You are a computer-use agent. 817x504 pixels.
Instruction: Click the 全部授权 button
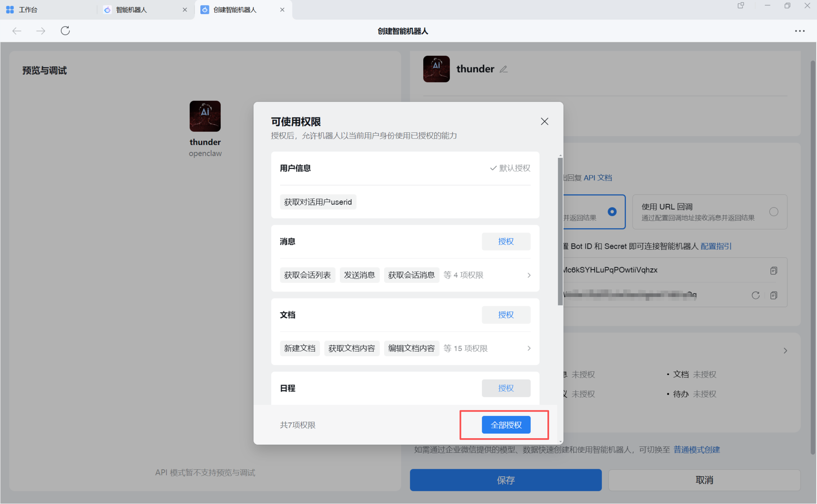tap(506, 425)
